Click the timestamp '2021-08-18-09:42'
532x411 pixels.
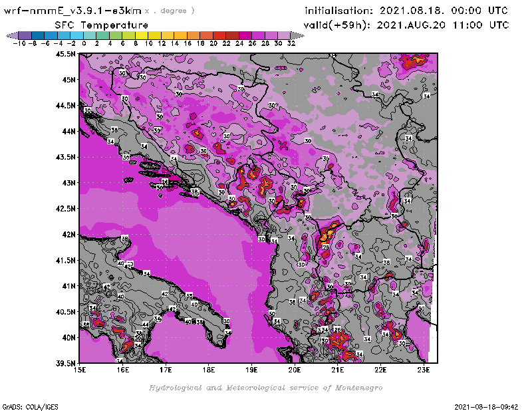pyautogui.click(x=486, y=406)
